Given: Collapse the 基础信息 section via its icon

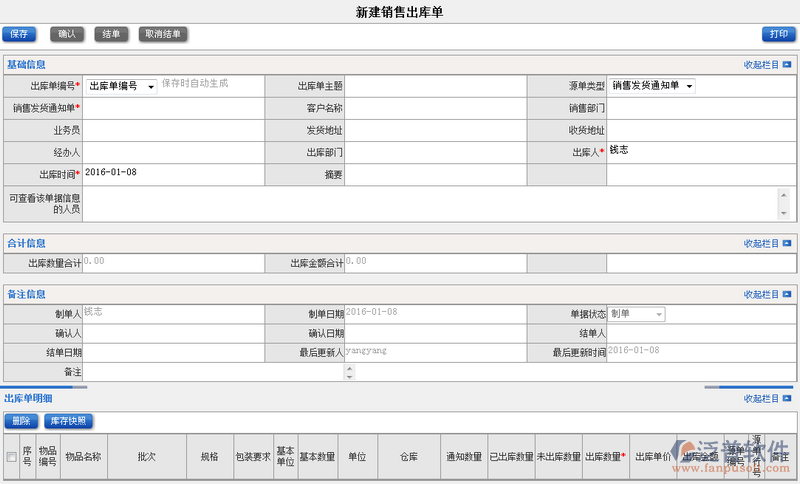Looking at the screenshot, I should coord(787,64).
